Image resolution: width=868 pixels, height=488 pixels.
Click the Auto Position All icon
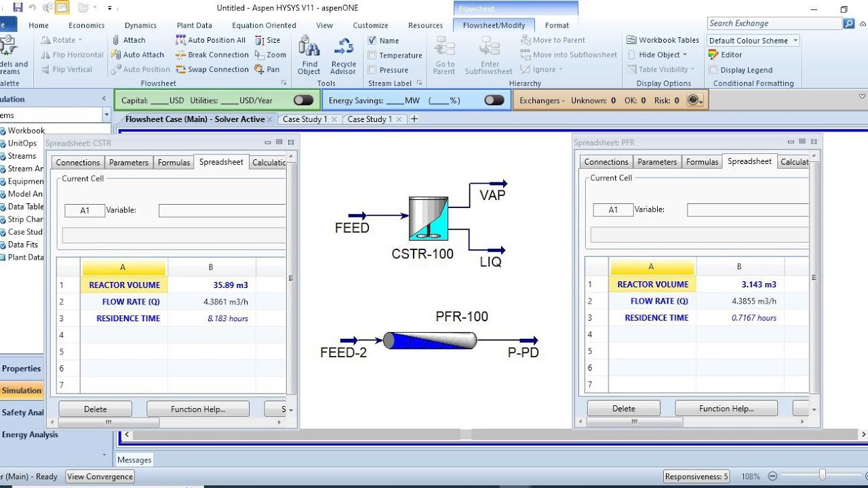[x=180, y=40]
